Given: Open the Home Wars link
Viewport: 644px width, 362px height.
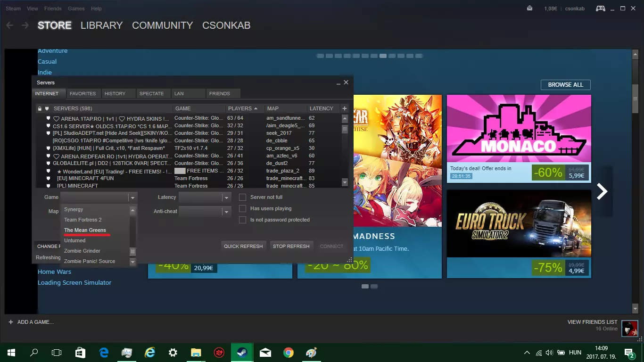Looking at the screenshot, I should pyautogui.click(x=54, y=271).
